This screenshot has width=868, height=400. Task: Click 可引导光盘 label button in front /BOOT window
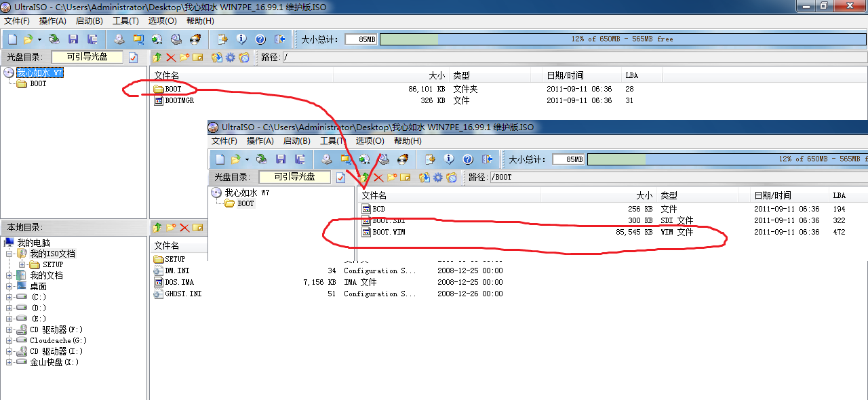point(295,177)
